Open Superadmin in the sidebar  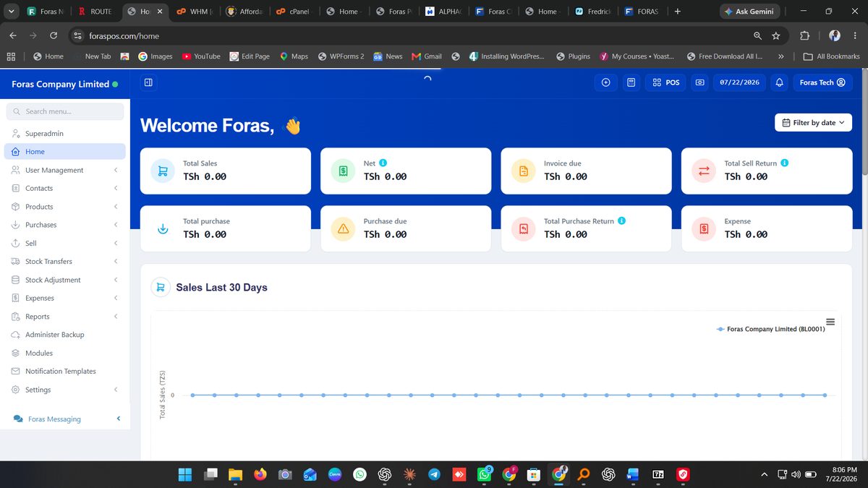click(65, 134)
